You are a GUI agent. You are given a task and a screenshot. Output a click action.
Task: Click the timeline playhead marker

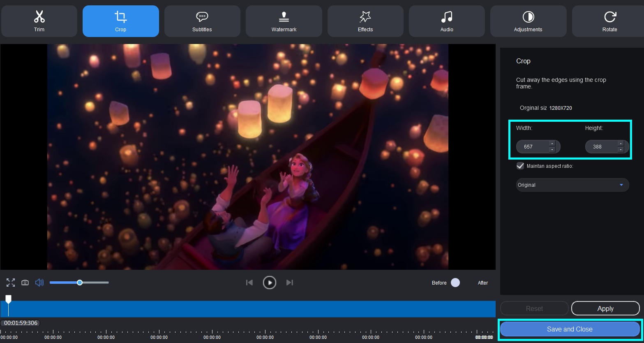click(x=8, y=299)
